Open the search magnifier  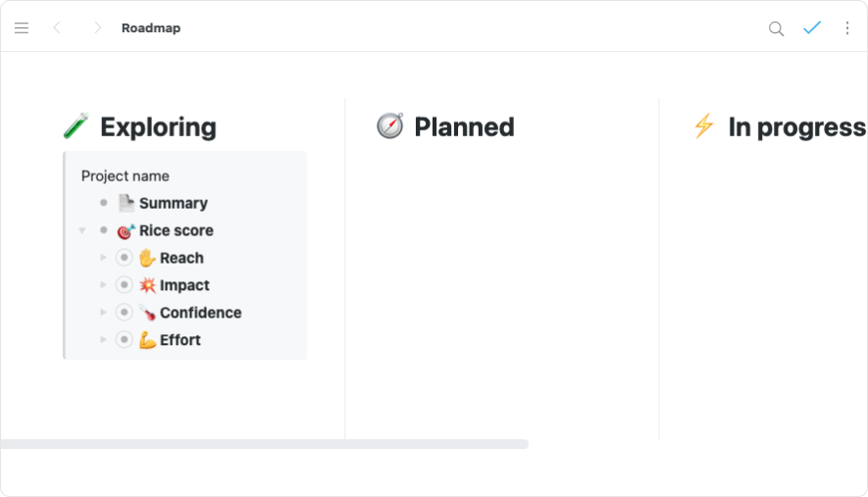point(776,28)
